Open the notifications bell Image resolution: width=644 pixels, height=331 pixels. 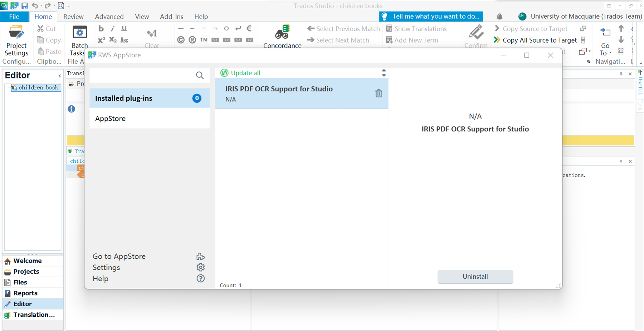(x=499, y=16)
